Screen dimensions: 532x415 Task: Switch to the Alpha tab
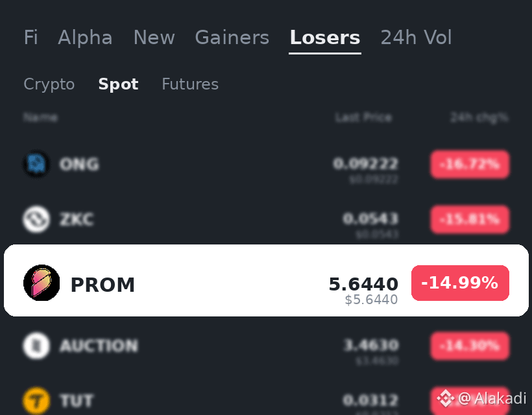click(x=85, y=38)
